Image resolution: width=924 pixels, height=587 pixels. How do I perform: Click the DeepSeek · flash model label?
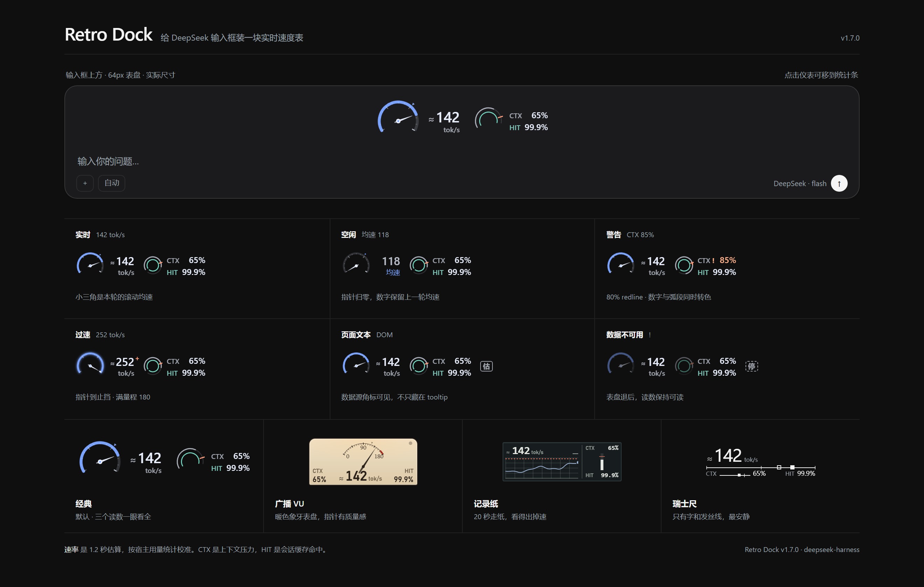pyautogui.click(x=800, y=183)
